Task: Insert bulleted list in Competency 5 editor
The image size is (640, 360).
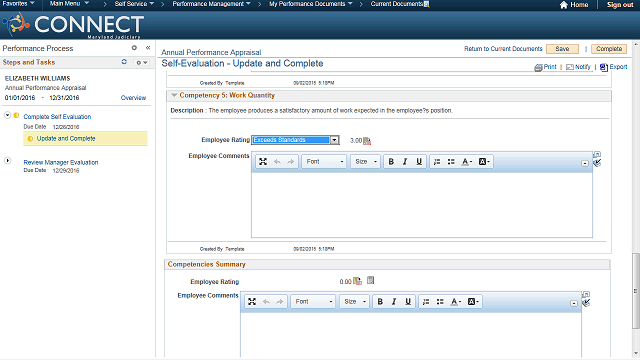Action: click(x=451, y=162)
